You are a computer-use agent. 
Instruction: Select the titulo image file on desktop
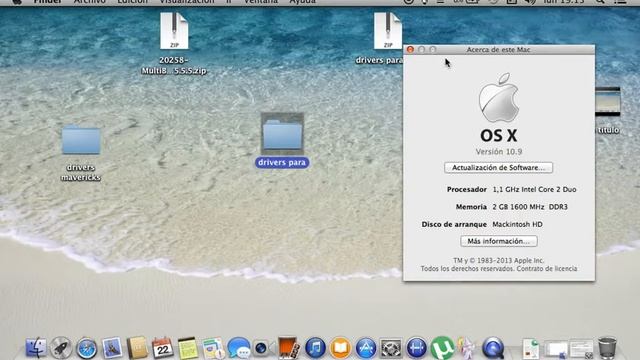click(608, 110)
